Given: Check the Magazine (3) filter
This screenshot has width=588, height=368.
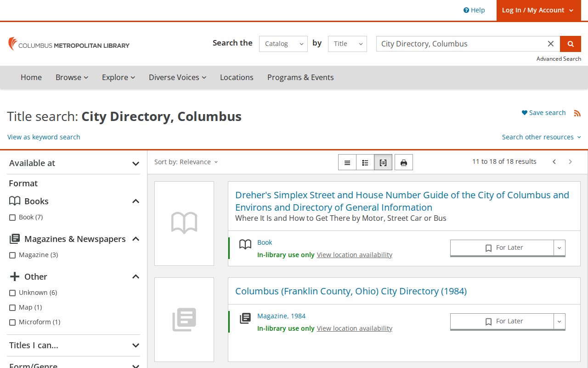Looking at the screenshot, I should coord(12,255).
